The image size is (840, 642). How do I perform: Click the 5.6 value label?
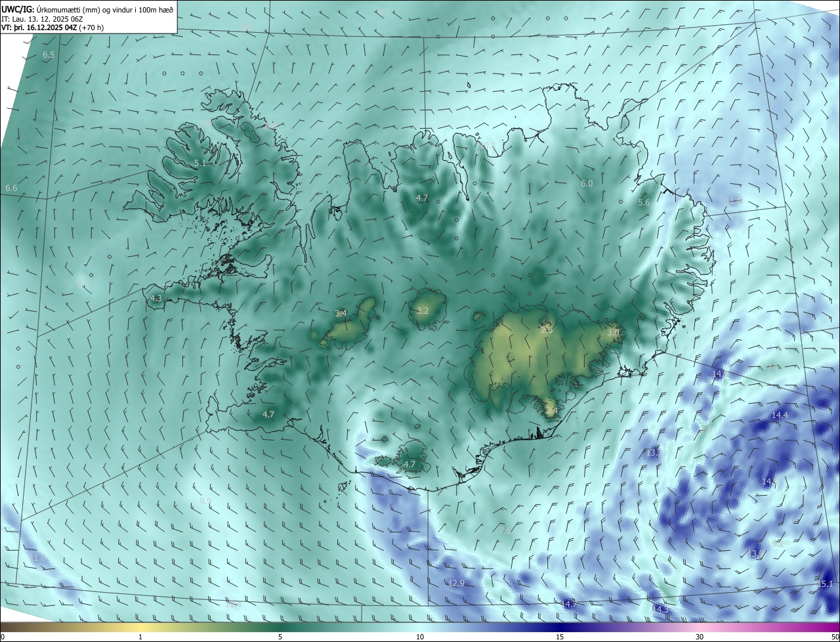644,203
